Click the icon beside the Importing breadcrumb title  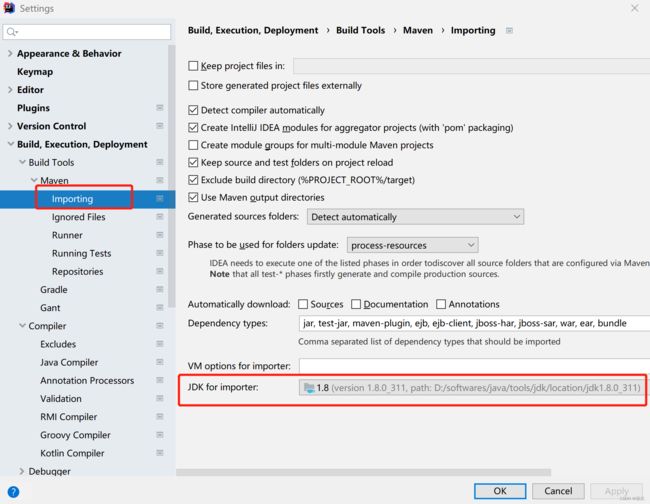509,30
